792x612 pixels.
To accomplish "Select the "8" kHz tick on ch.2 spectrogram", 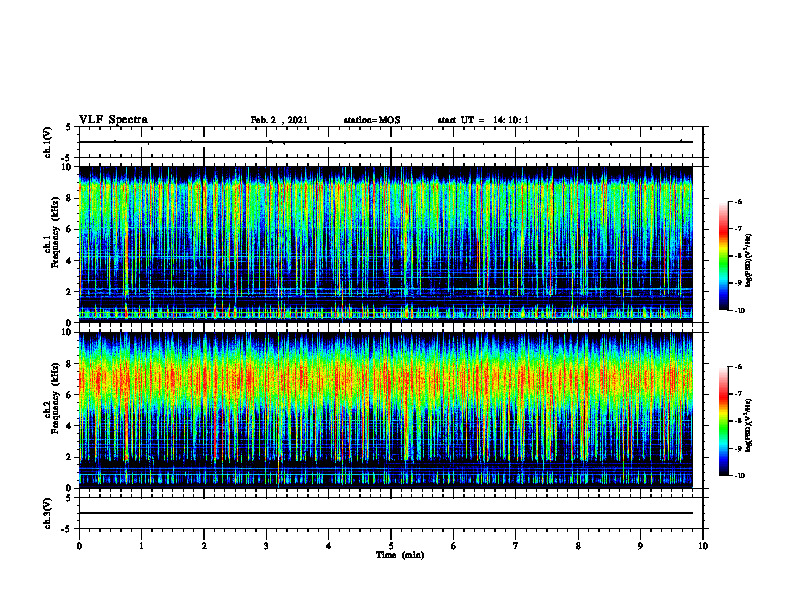I will click(70, 364).
